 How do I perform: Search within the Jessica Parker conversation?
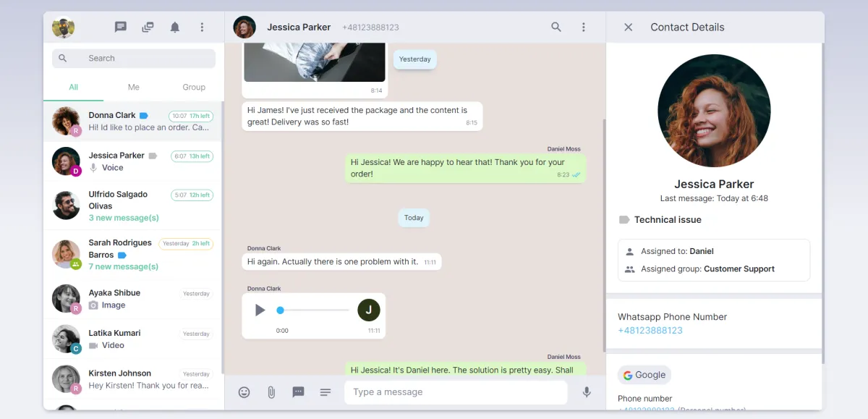(556, 27)
